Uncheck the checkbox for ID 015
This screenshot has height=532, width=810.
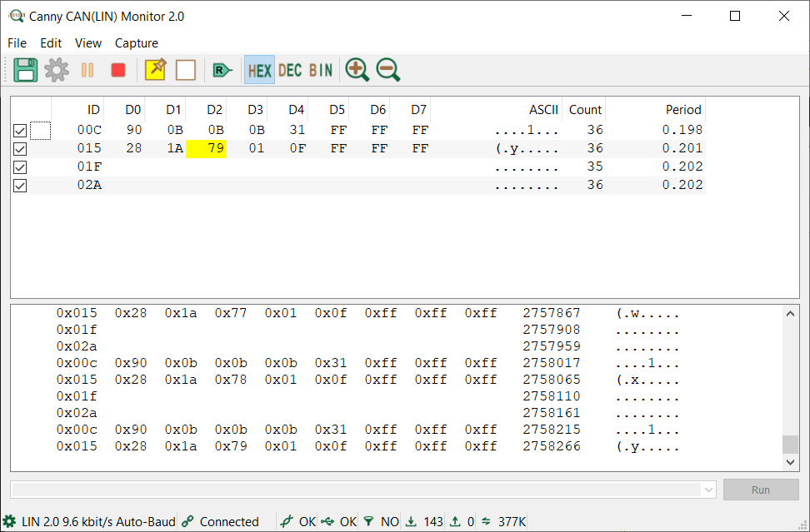coord(20,149)
